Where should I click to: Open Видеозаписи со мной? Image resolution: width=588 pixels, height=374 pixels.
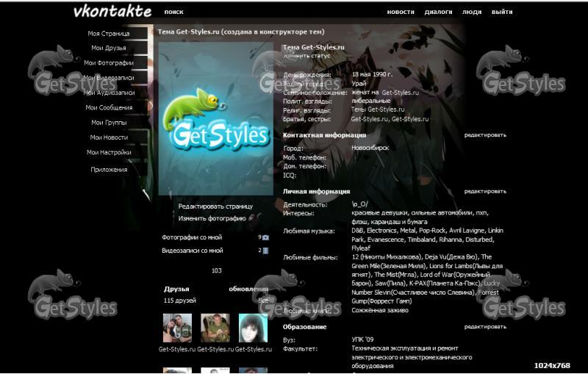[x=193, y=251]
